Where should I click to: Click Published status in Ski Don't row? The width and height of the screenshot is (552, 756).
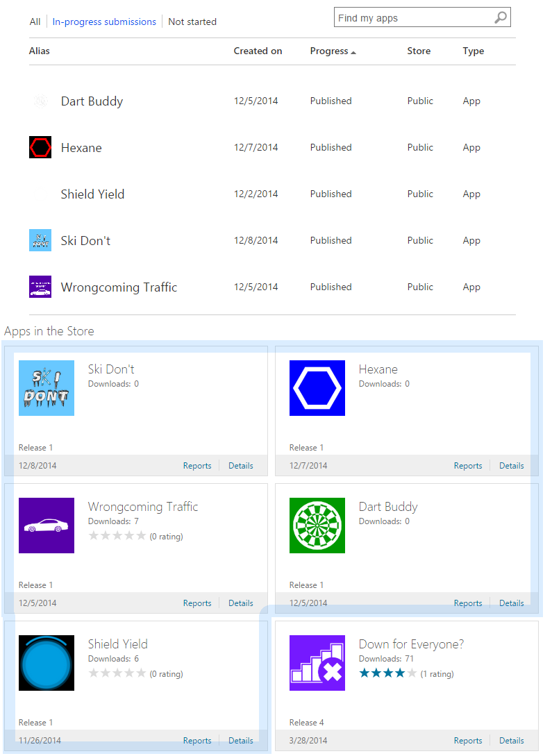point(331,241)
